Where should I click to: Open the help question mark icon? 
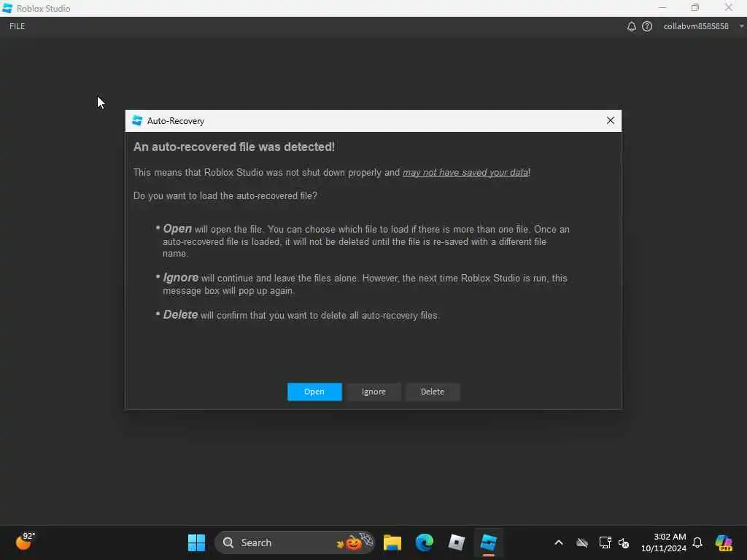[647, 27]
